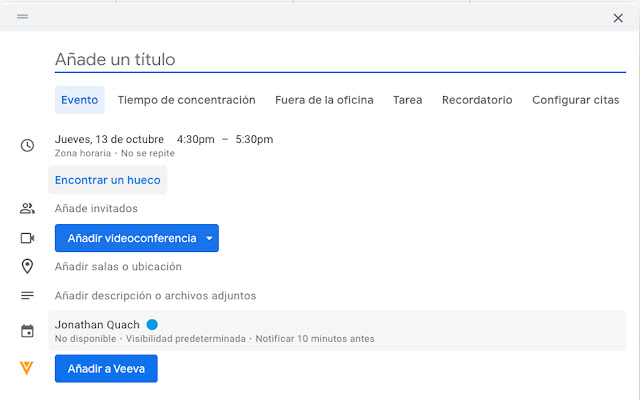640x400 pixels.
Task: Expand the videoconferencia dropdown arrow
Action: pos(209,238)
